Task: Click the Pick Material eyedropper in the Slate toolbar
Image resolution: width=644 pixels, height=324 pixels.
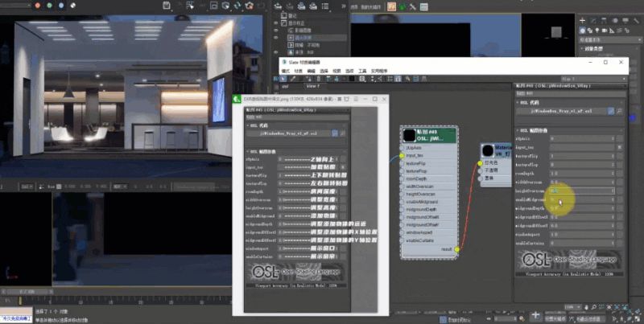Action: pyautogui.click(x=294, y=79)
